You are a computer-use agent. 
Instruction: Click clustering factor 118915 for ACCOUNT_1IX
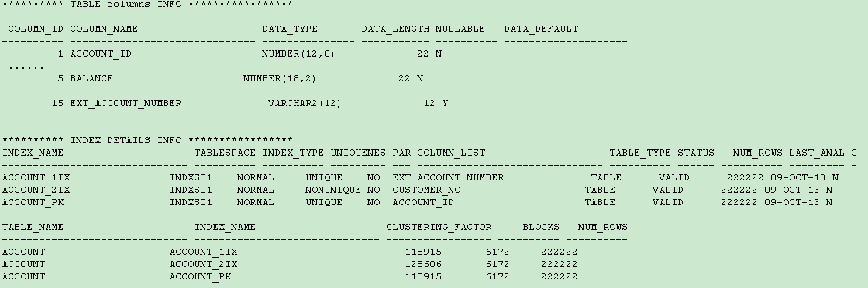(423, 252)
